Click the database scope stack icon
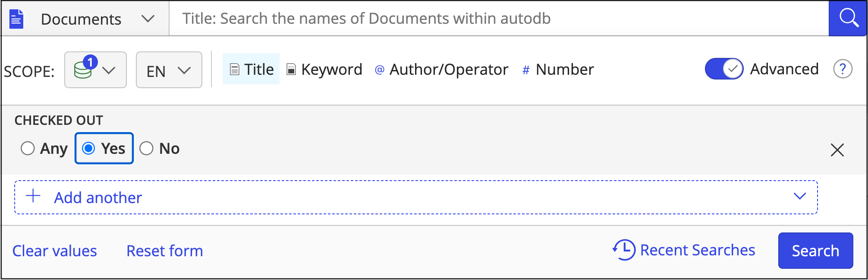 pyautogui.click(x=83, y=70)
